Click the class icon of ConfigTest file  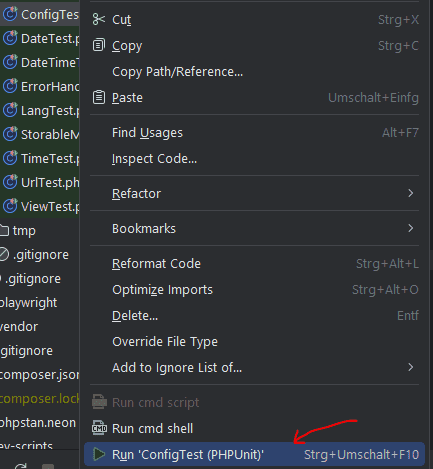tap(10, 14)
